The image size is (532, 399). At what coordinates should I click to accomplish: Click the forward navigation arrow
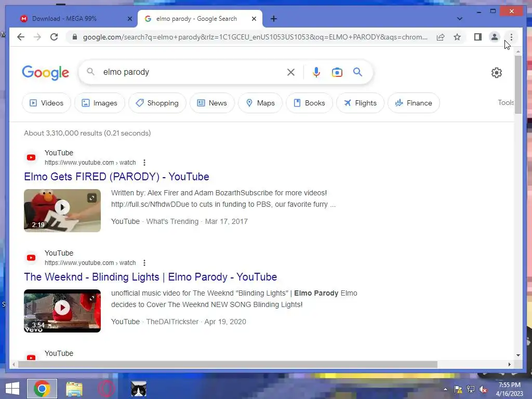[x=37, y=37]
